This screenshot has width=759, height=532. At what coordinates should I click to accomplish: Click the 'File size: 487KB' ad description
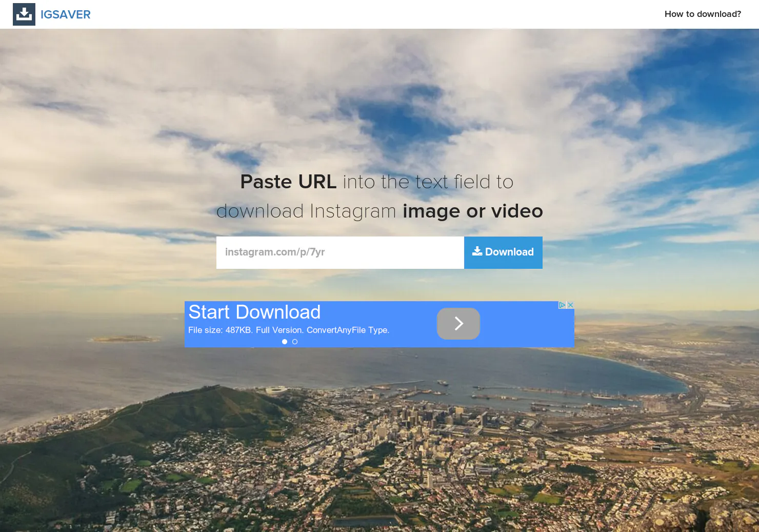pyautogui.click(x=289, y=330)
